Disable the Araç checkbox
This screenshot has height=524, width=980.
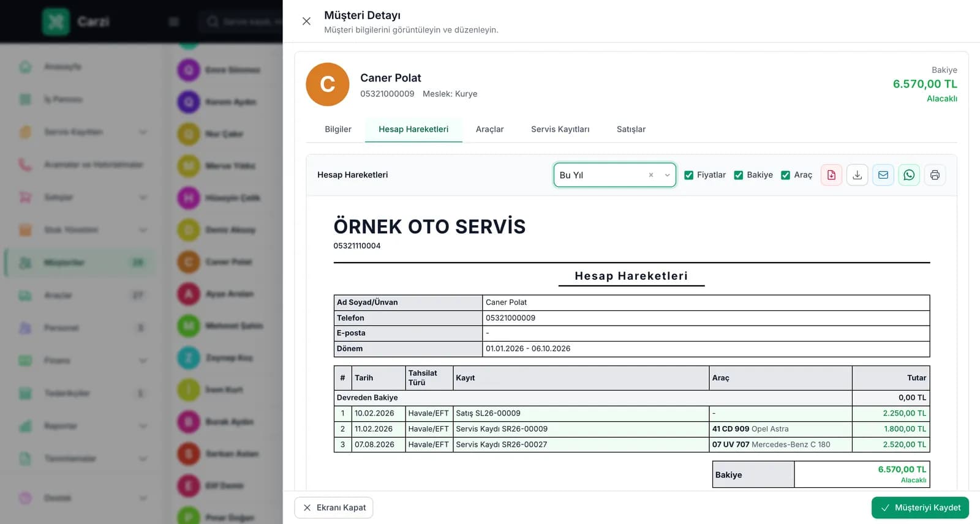[785, 175]
